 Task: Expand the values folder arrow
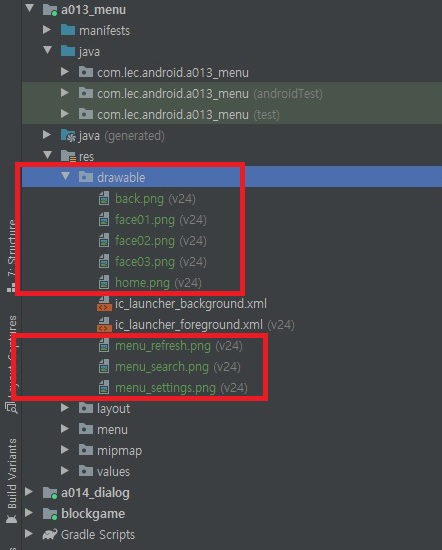(x=65, y=471)
